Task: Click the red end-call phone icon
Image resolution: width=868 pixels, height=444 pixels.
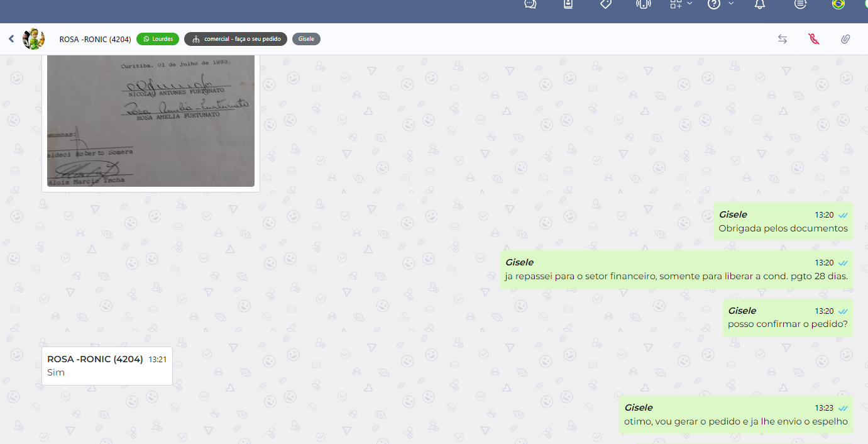Action: pos(814,39)
